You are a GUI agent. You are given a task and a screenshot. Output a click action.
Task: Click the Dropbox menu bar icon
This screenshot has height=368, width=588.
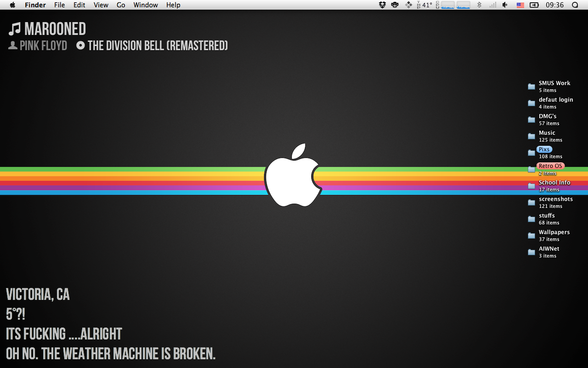[x=382, y=5]
